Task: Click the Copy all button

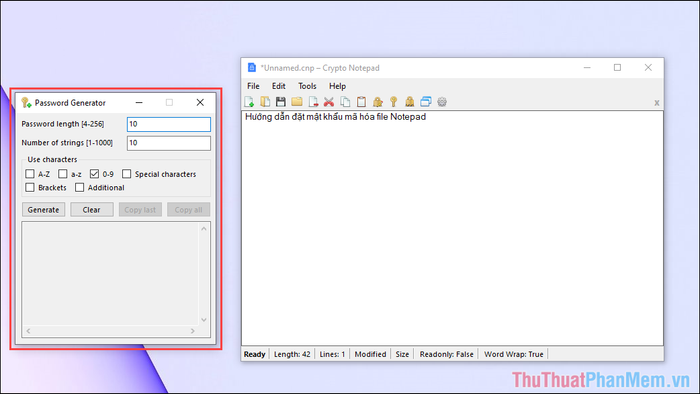Action: [x=188, y=210]
